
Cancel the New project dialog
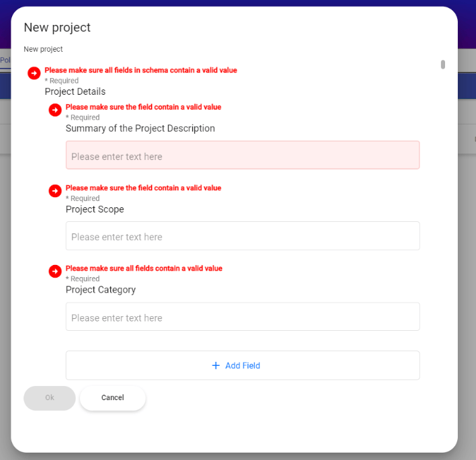point(113,398)
